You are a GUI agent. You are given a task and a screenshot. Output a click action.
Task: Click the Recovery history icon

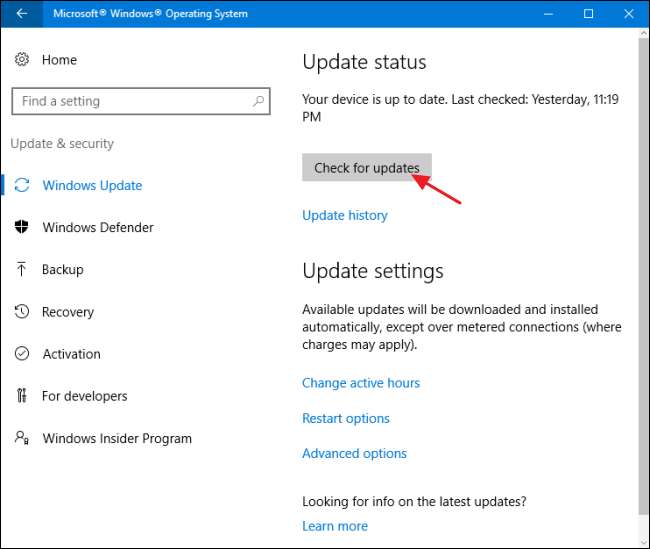click(x=22, y=312)
